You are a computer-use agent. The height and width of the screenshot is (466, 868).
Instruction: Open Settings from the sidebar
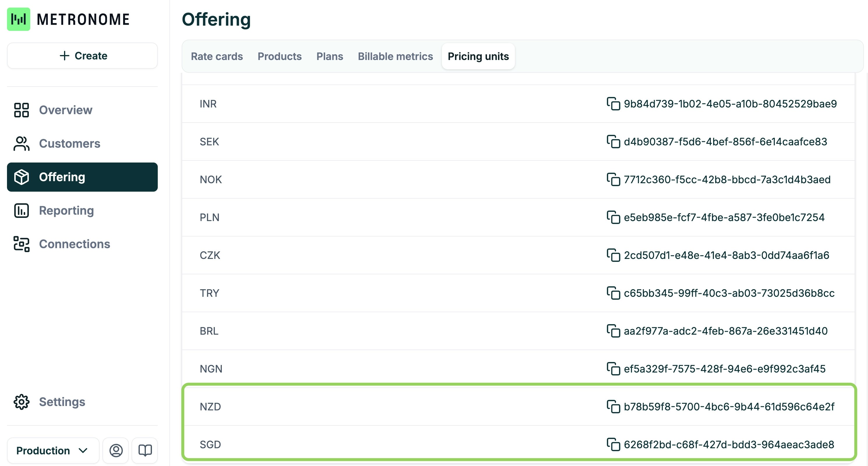(x=62, y=402)
